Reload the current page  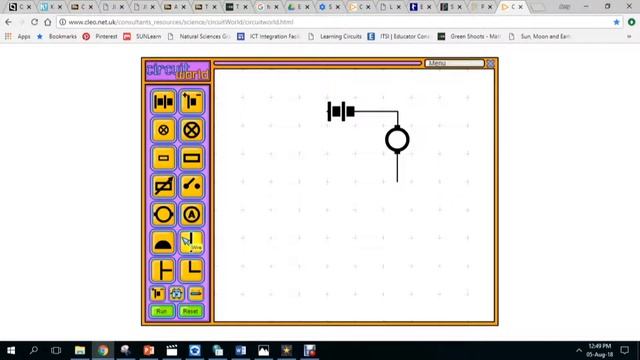(34, 22)
